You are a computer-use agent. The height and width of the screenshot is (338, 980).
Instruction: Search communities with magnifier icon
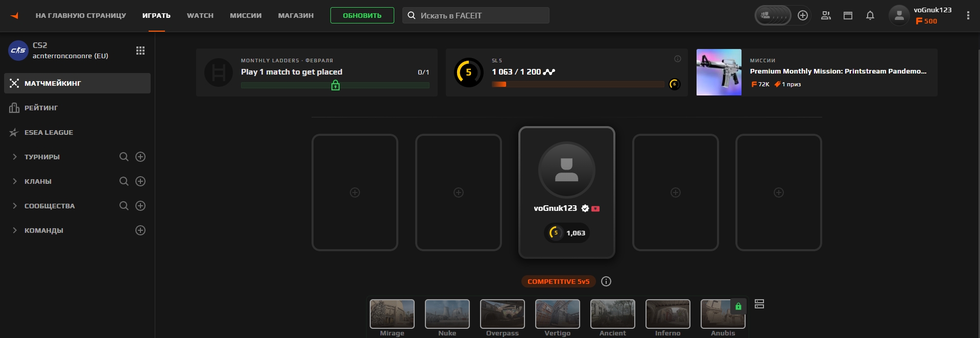tap(124, 206)
